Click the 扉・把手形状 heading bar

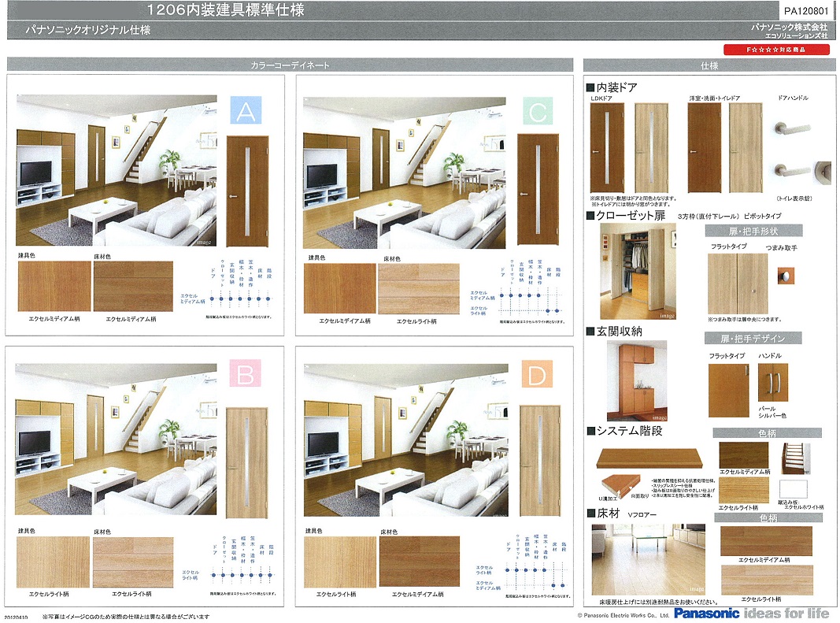pos(753,231)
